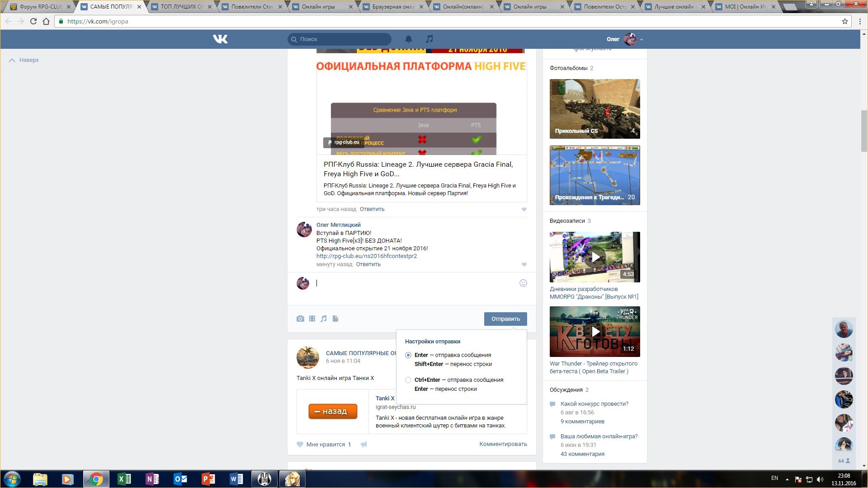The image size is (868, 488).
Task: Open emoji picker smiley icon
Action: (523, 283)
